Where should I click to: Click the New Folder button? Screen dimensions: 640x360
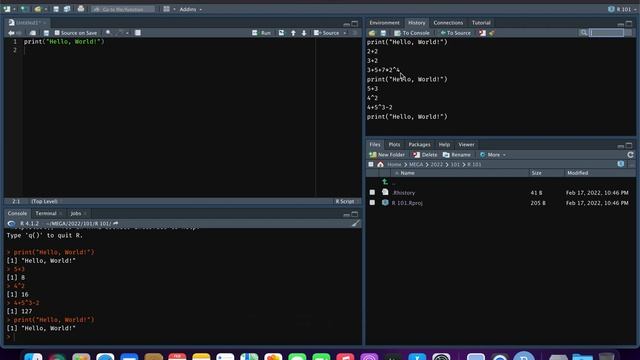pos(387,155)
